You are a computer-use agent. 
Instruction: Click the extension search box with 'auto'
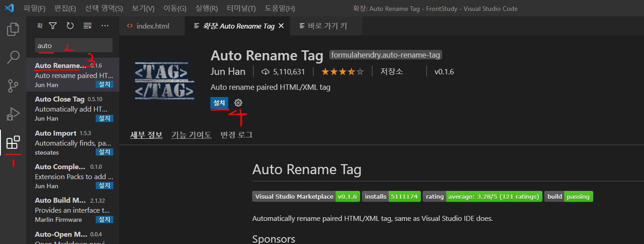(73, 45)
